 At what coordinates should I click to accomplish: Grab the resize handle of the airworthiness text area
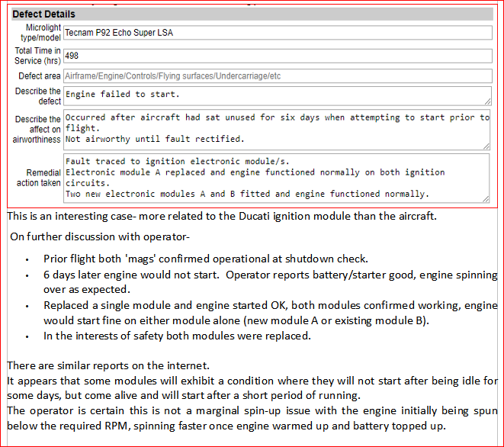coord(486,146)
